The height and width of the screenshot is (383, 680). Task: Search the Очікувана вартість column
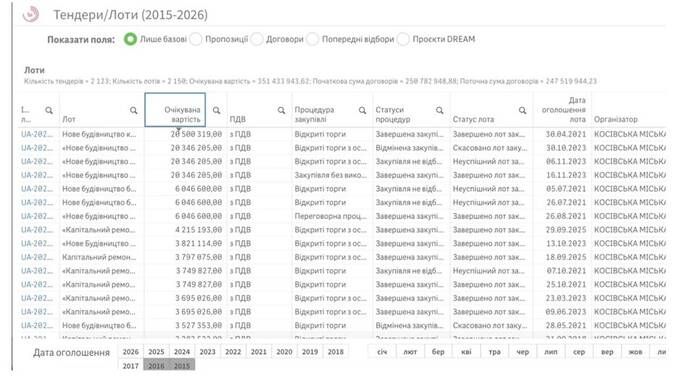click(216, 111)
